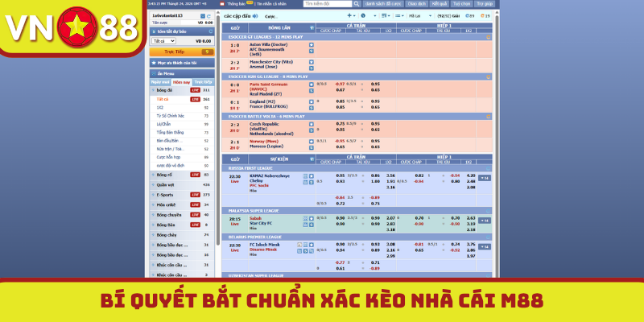
Task: Click the orange refresh counter showing 19
Action: click(x=485, y=16)
